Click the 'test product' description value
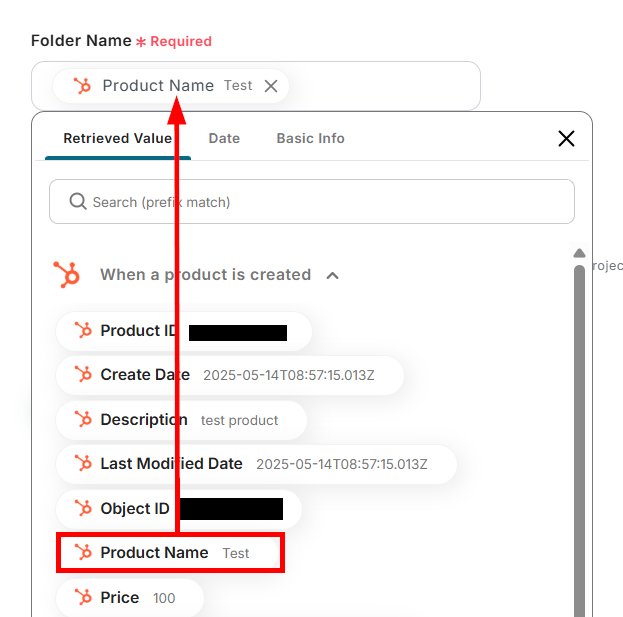Viewport: 623px width, 617px height. tap(239, 420)
